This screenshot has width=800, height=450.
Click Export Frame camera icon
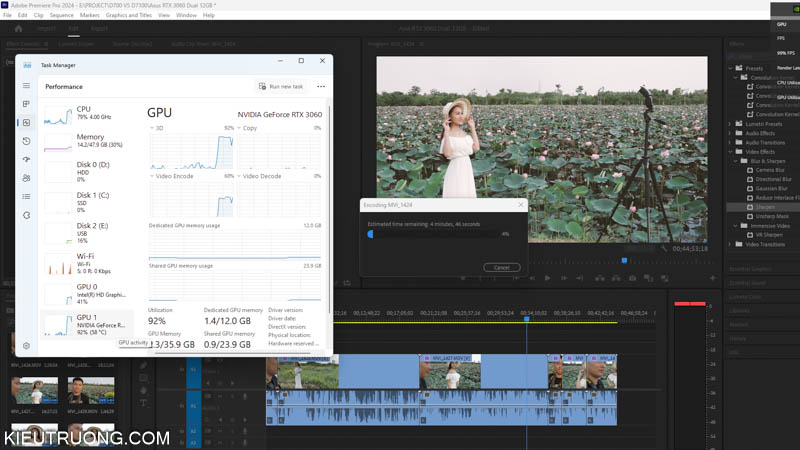tap(633, 278)
